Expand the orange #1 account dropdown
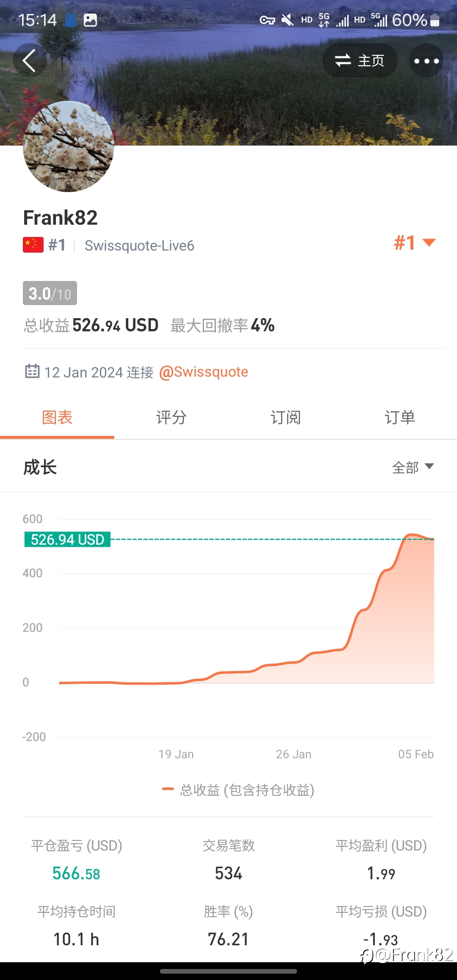The width and height of the screenshot is (457, 980). [415, 243]
